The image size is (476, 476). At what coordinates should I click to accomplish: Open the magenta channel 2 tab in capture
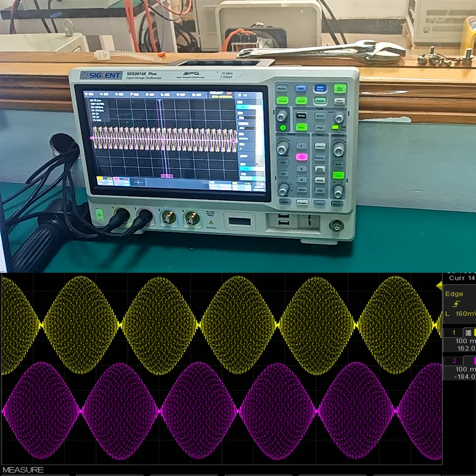tap(454, 360)
